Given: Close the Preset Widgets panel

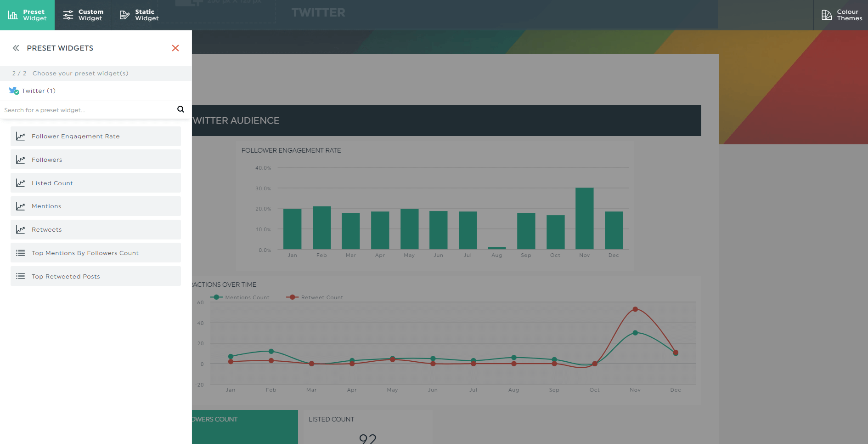Looking at the screenshot, I should 175,48.
